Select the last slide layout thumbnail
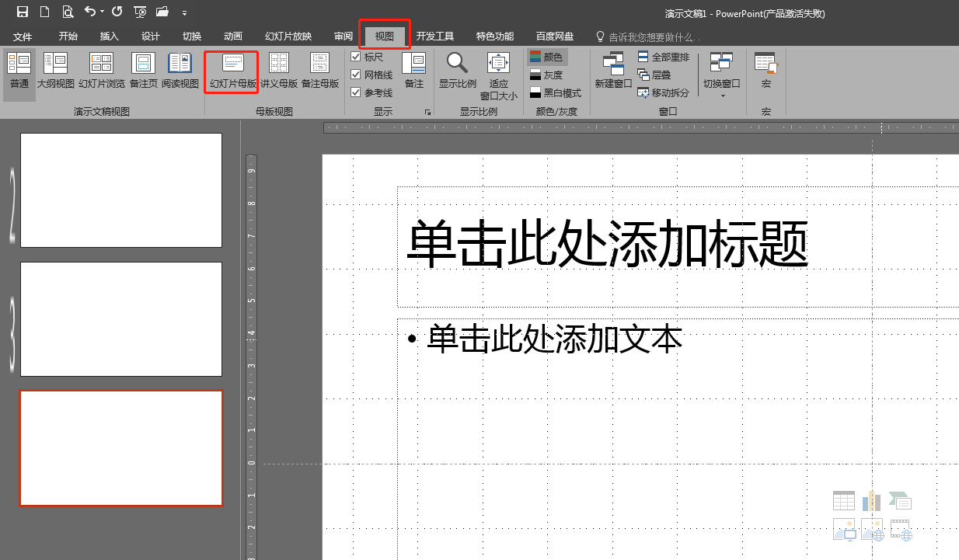The image size is (959, 560). 121,448
